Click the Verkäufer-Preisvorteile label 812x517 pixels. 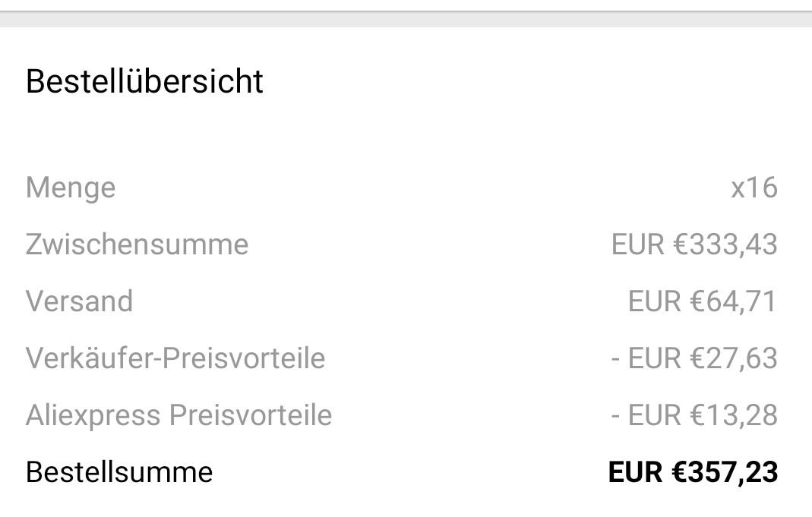point(175,358)
